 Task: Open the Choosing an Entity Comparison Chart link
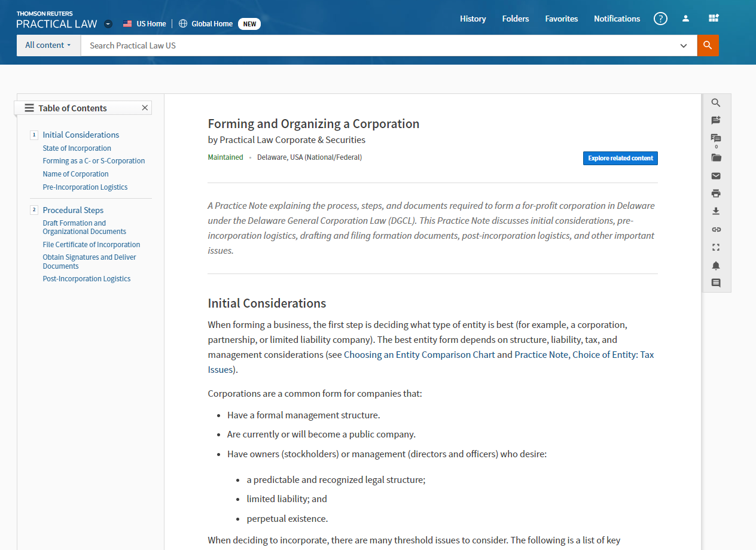419,354
